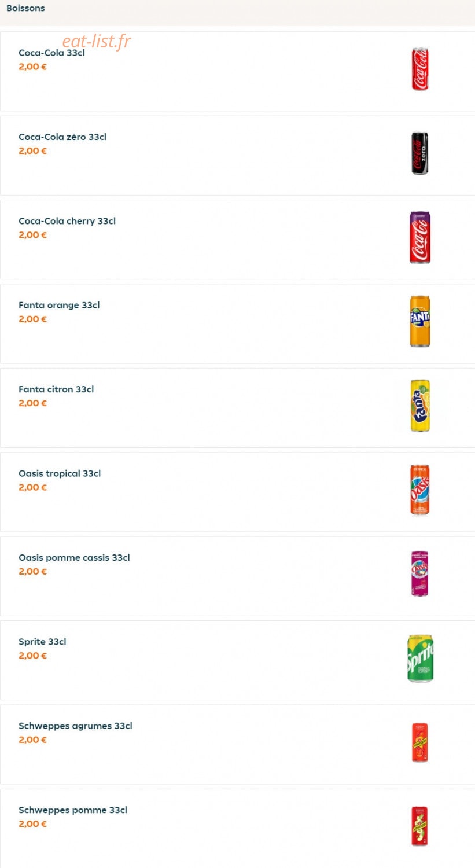Select the Fanta orange 33cl title
Image resolution: width=475 pixels, height=868 pixels.
(59, 305)
